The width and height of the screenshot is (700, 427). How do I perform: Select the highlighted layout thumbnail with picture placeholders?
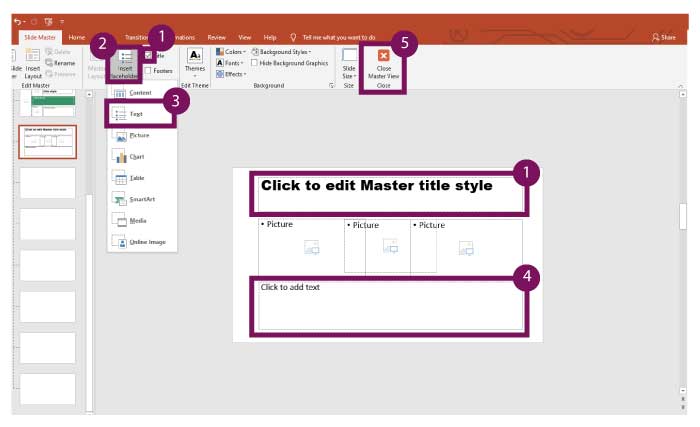pyautogui.click(x=48, y=142)
